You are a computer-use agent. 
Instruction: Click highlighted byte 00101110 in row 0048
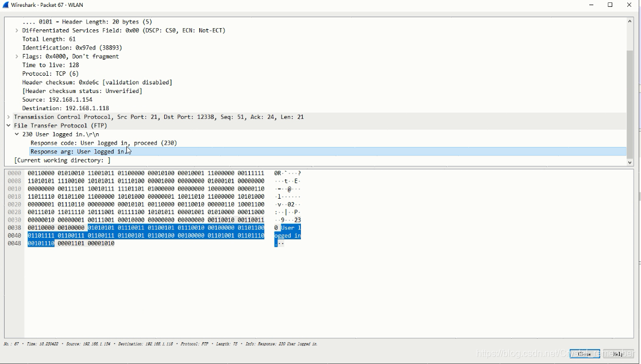[x=41, y=243]
